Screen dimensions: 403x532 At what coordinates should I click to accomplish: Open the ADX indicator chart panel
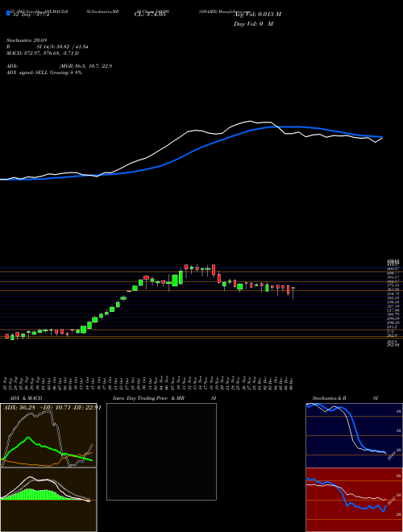48,435
